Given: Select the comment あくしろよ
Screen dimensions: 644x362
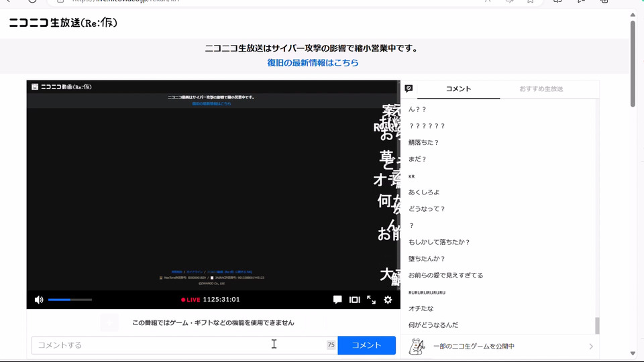Looking at the screenshot, I should pos(424,192).
